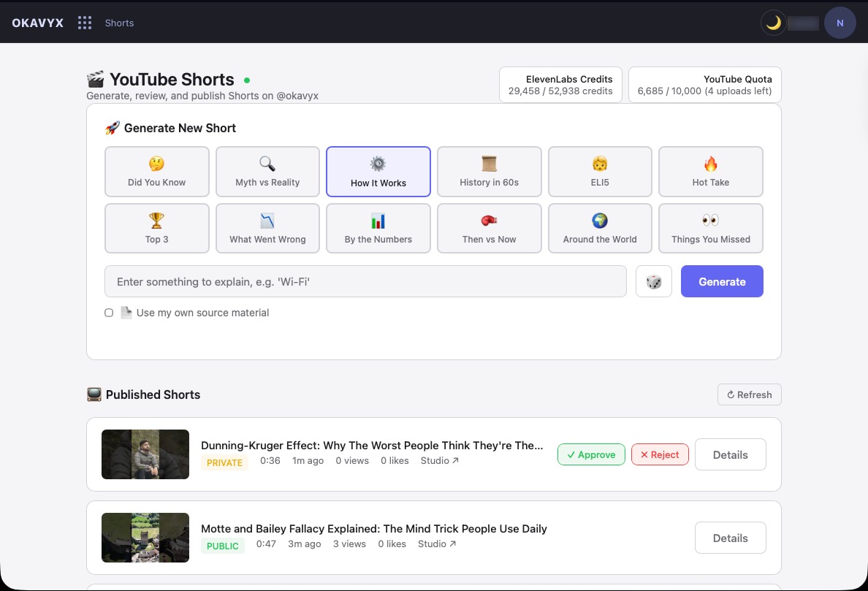Open the apps grid icon
The image size is (868, 591).
tap(84, 23)
